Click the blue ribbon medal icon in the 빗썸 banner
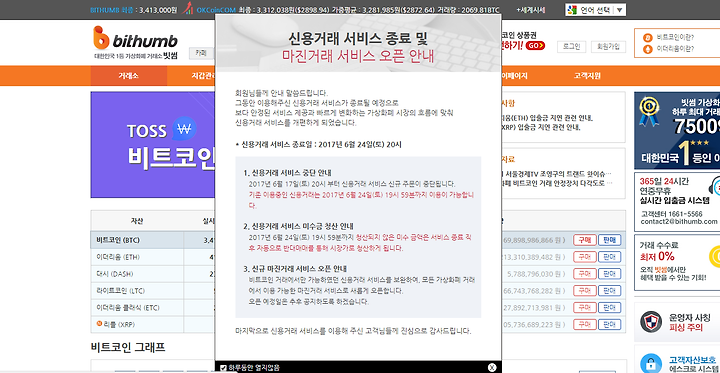720x373 pixels. tap(649, 113)
